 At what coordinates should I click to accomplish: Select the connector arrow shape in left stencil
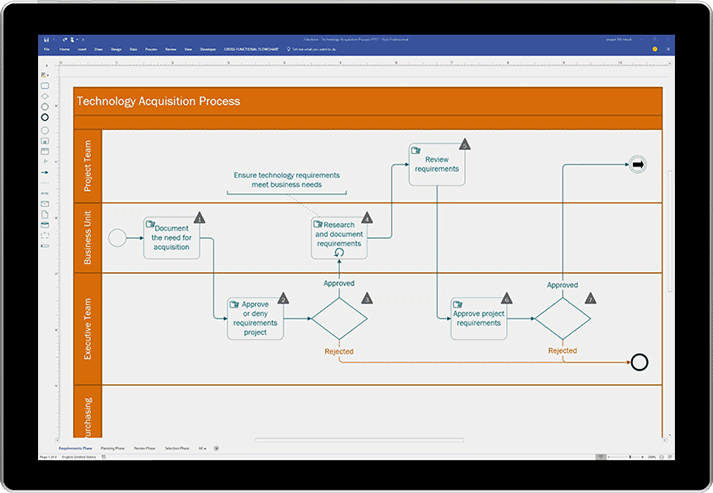coord(45,172)
